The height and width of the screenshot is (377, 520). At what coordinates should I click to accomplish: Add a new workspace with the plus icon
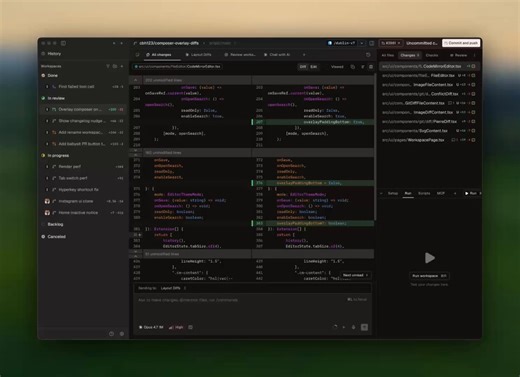(x=122, y=66)
